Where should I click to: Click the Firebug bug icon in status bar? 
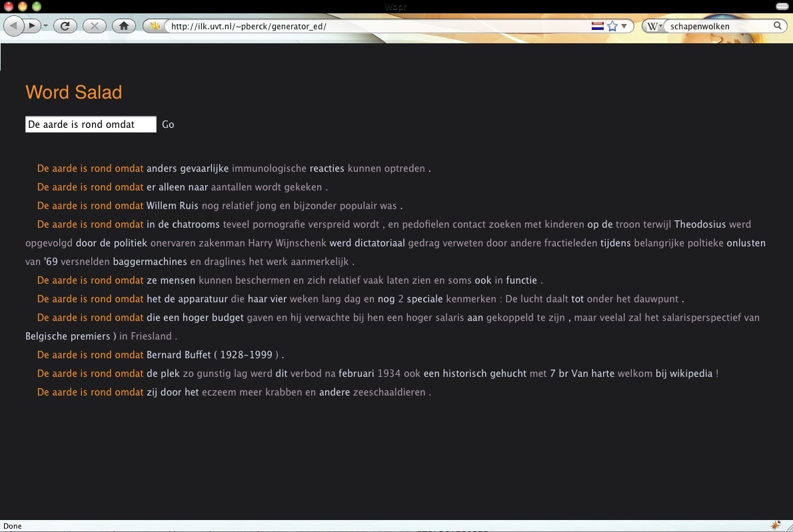pos(776,525)
